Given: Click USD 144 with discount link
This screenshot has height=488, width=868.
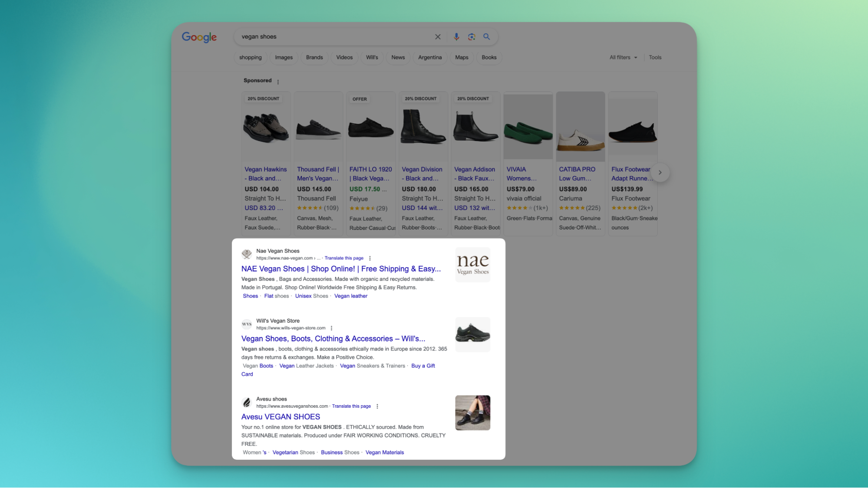Looking at the screenshot, I should (422, 208).
